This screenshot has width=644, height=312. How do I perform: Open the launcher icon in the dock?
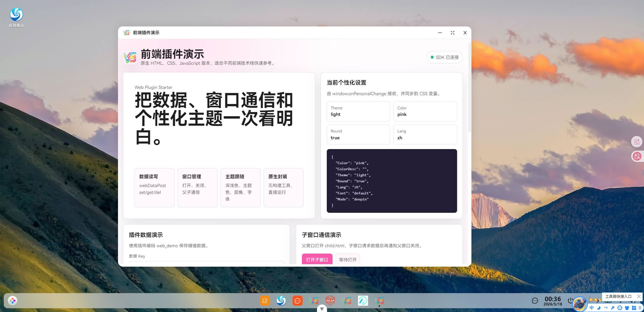tap(12, 301)
